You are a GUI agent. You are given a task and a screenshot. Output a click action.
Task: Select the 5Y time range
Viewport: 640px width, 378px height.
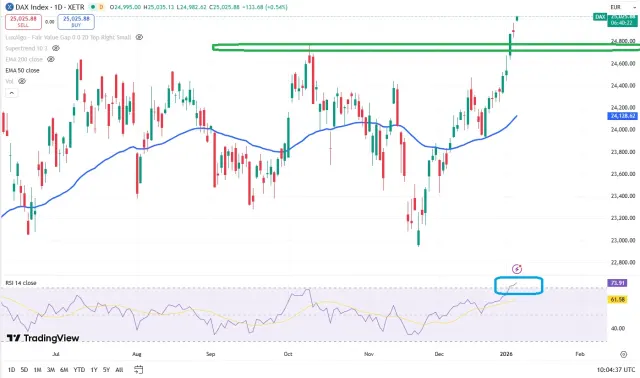(107, 370)
